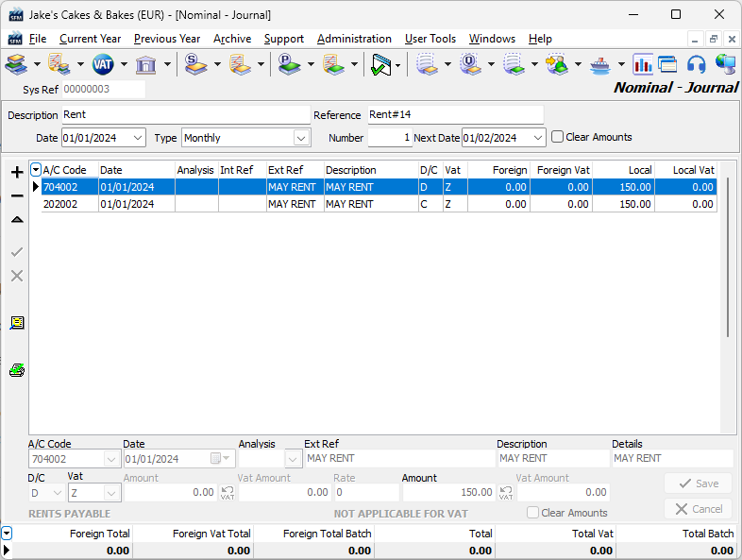Click the Save button
This screenshot has height=560, width=742.
699,484
